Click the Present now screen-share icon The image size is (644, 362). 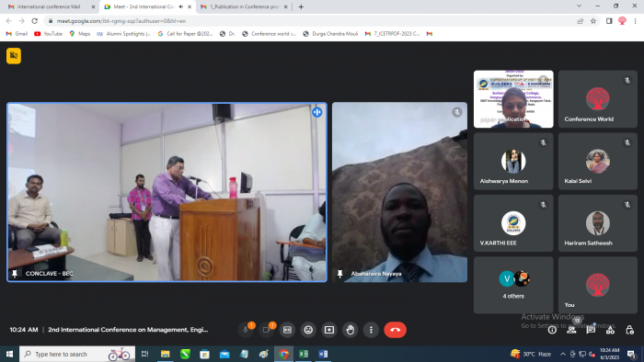pyautogui.click(x=329, y=330)
